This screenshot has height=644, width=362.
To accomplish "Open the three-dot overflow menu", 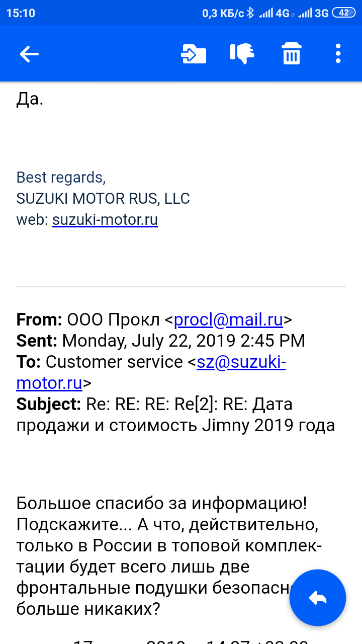I will tap(338, 54).
